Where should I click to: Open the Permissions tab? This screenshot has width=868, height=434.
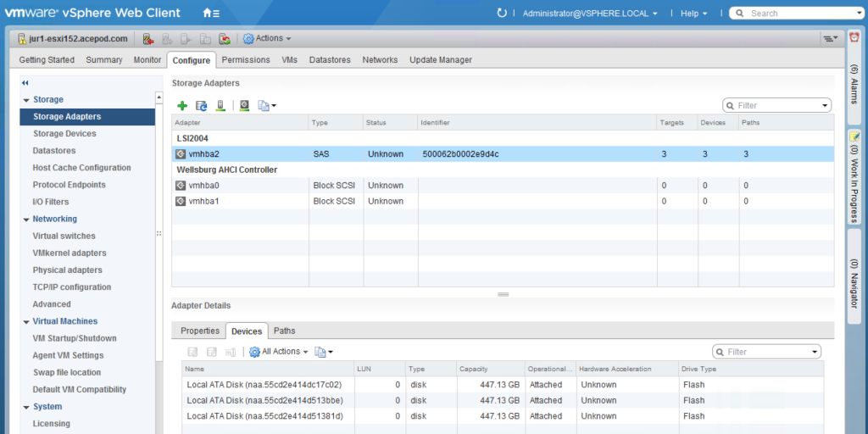tap(246, 60)
